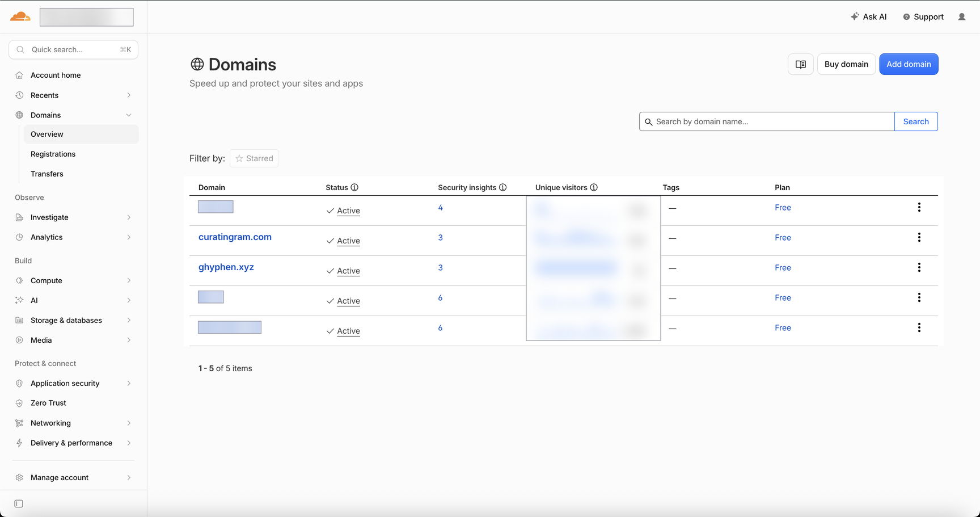This screenshot has width=980, height=517.
Task: Click the Investigate icon in sidebar
Action: click(x=19, y=217)
